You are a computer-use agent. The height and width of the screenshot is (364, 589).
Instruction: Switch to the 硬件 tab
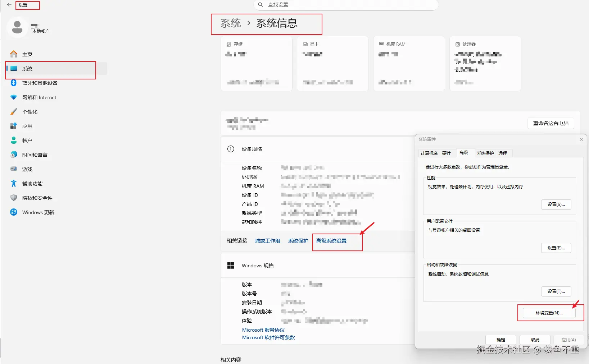pos(447,153)
